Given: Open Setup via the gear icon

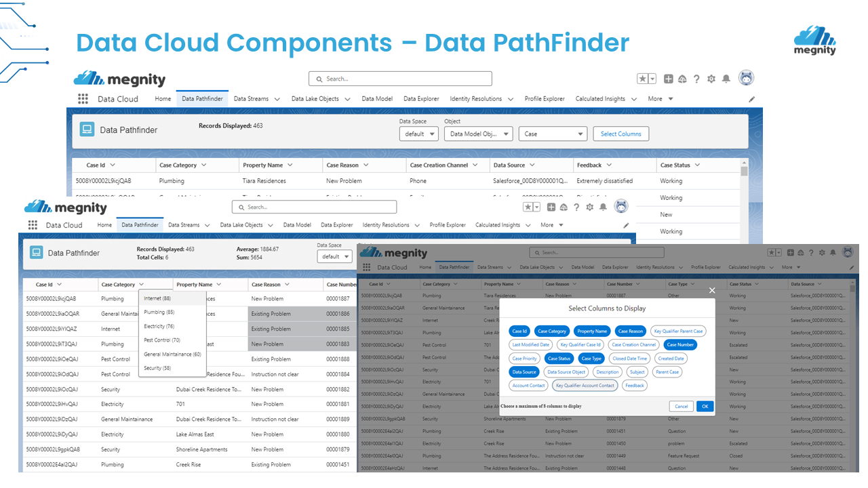Looking at the screenshot, I should (711, 79).
